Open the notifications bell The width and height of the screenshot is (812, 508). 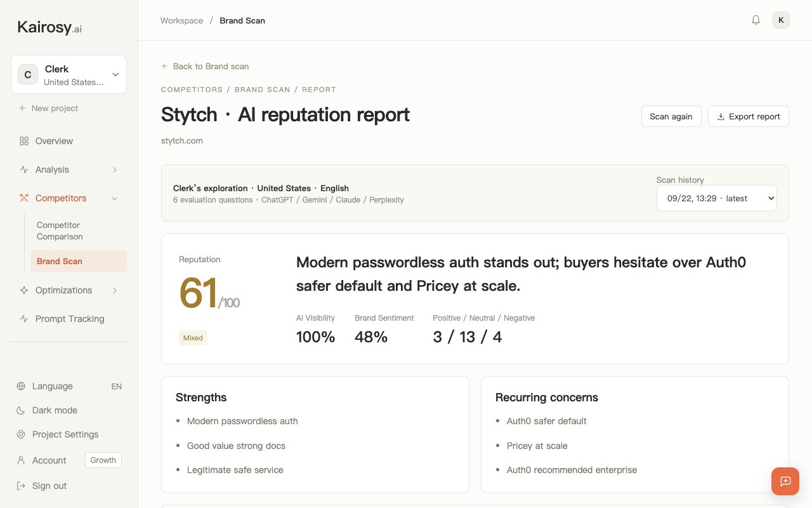point(756,20)
